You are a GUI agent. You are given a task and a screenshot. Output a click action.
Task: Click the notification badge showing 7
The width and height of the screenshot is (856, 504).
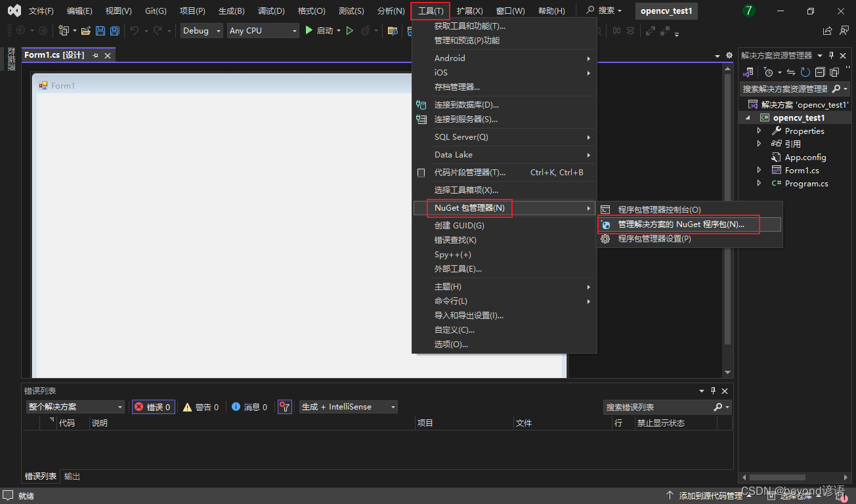click(749, 11)
